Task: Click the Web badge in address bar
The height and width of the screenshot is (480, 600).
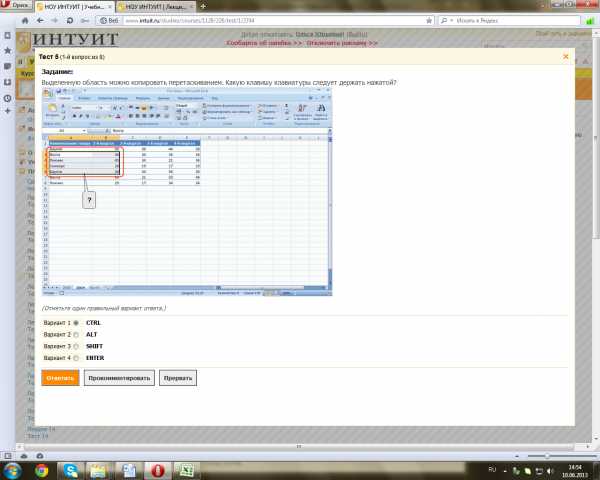Action: pos(109,21)
